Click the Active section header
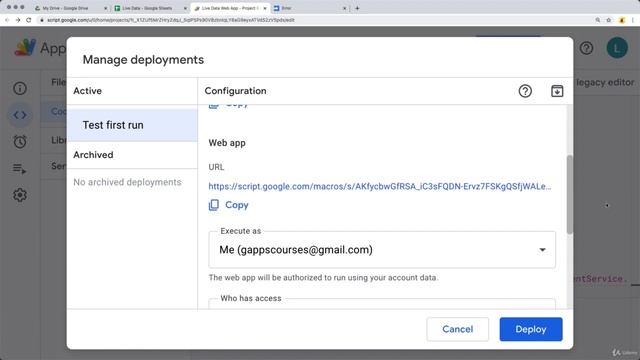This screenshot has height=360, width=640. coord(87,91)
